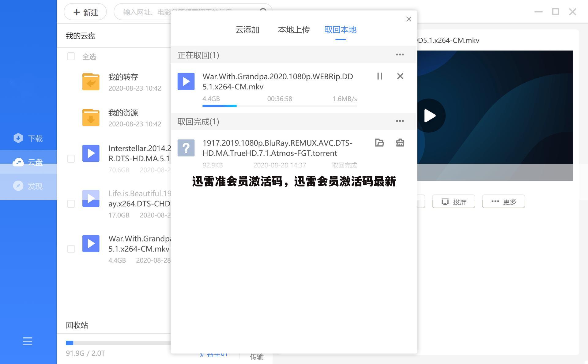Open the hamburger menu at sidebar bottom
This screenshot has width=588, height=364.
[28, 341]
